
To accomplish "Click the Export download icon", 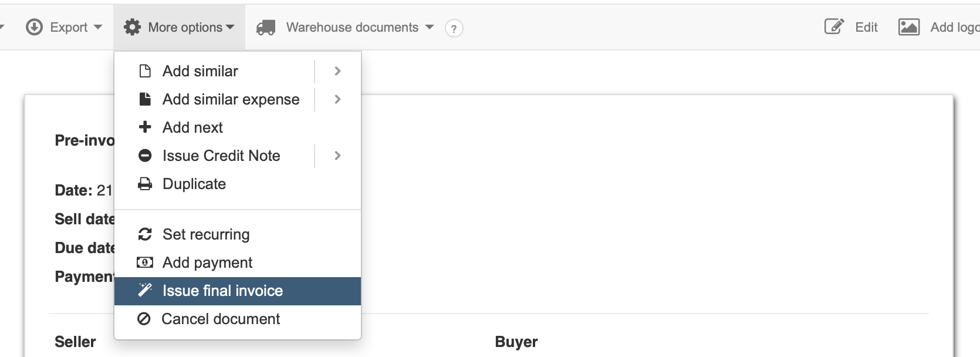I will pos(34,26).
